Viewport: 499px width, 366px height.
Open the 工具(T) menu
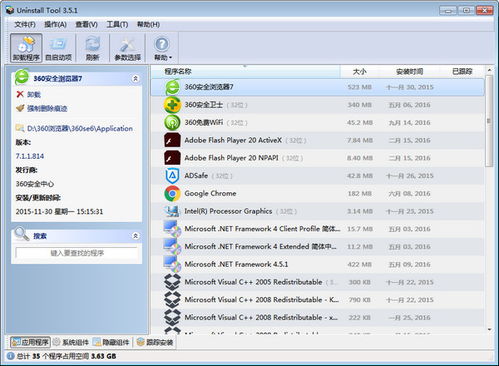click(x=117, y=24)
